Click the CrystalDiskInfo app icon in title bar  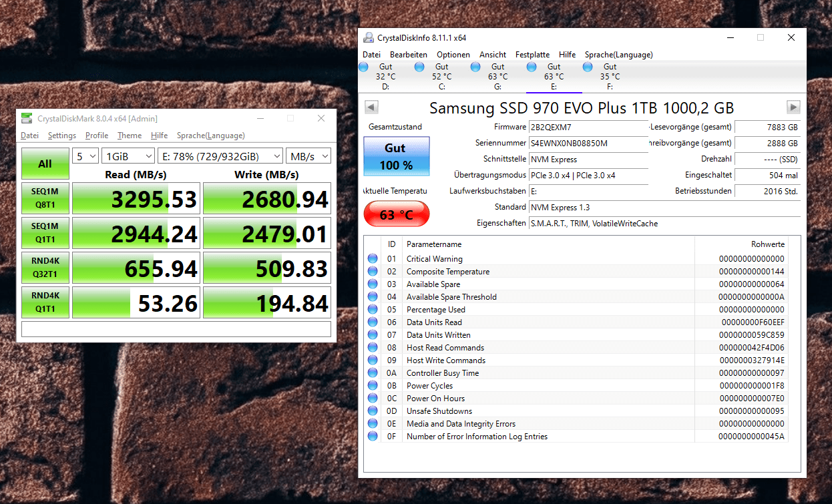click(369, 38)
